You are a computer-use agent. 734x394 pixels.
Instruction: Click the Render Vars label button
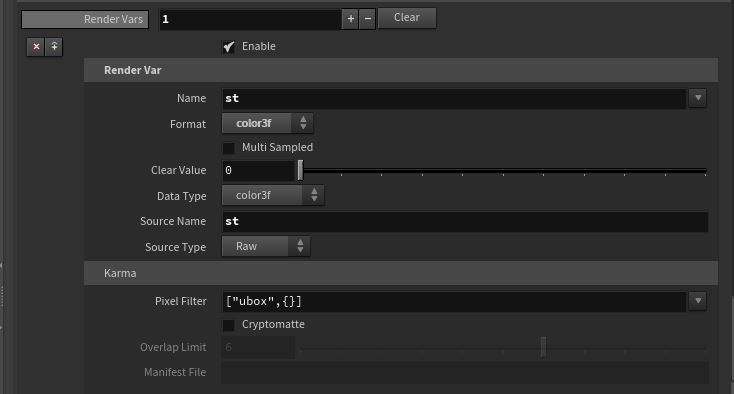coord(85,19)
